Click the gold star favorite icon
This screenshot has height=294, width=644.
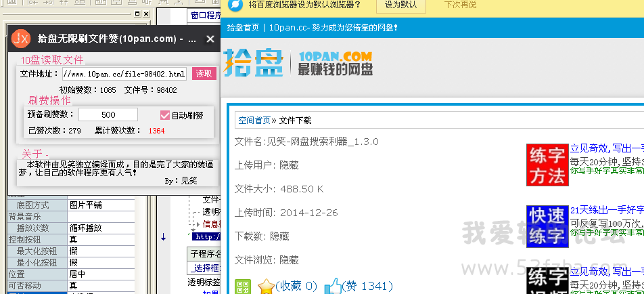pyautogui.click(x=266, y=286)
